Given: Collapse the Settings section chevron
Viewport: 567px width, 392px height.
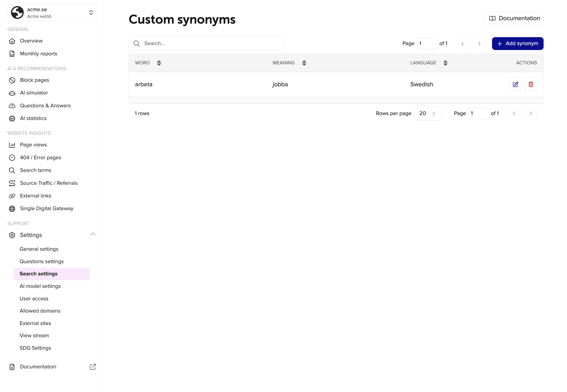Looking at the screenshot, I should pyautogui.click(x=93, y=234).
